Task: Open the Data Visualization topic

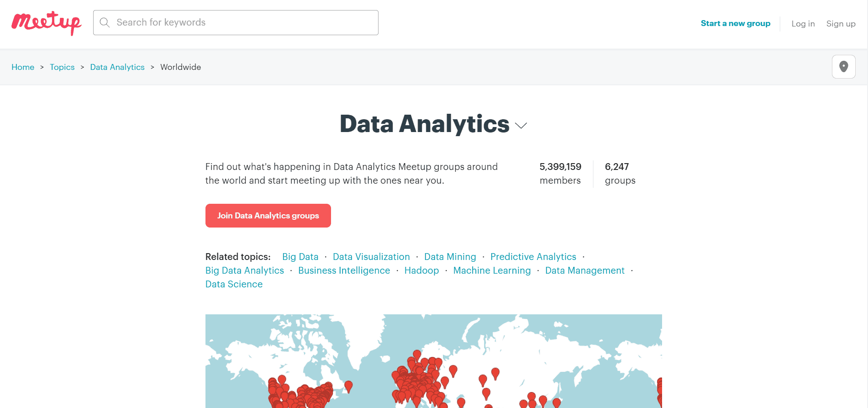Action: tap(371, 257)
